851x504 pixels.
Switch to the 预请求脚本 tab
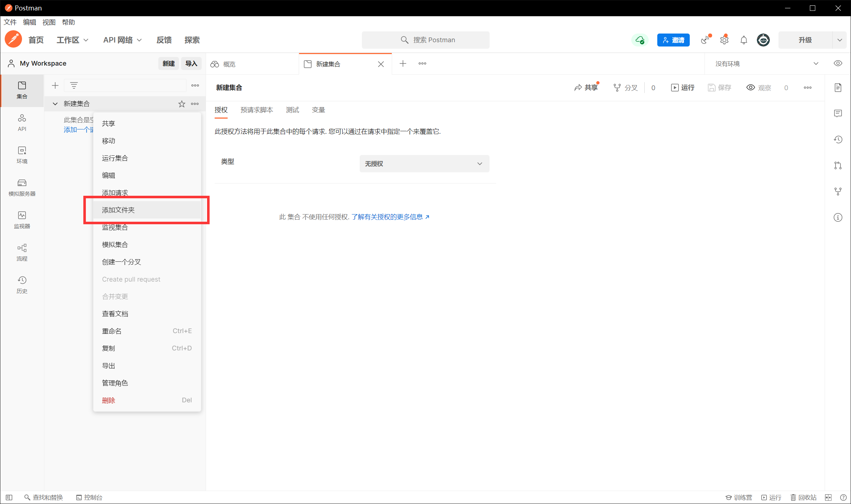[256, 110]
